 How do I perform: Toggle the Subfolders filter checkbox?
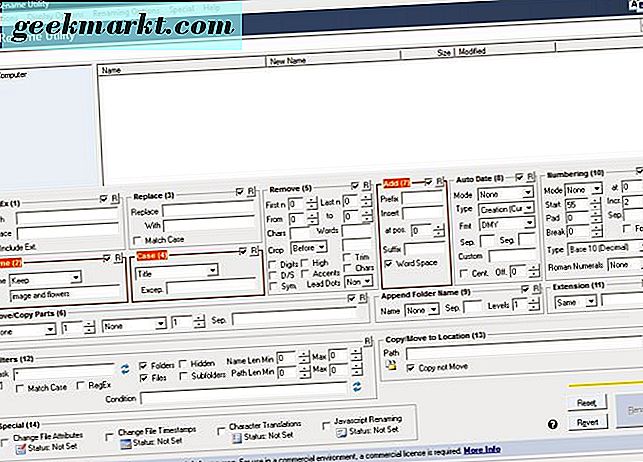183,375
